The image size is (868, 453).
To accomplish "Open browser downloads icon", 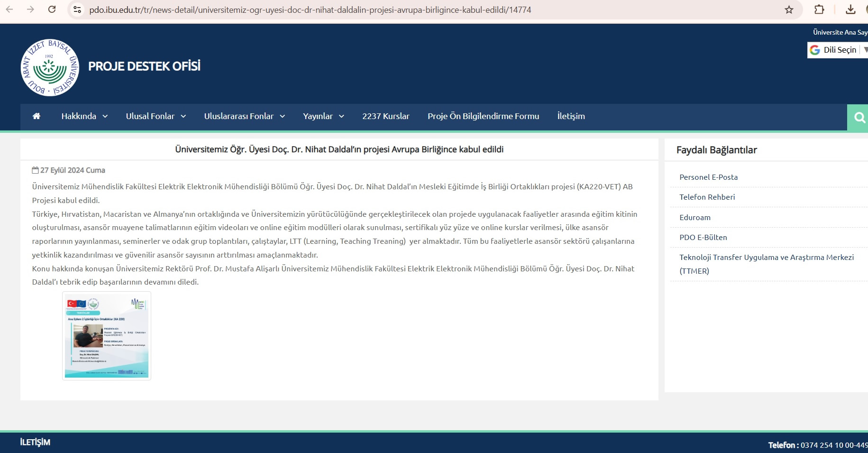I will [850, 9].
